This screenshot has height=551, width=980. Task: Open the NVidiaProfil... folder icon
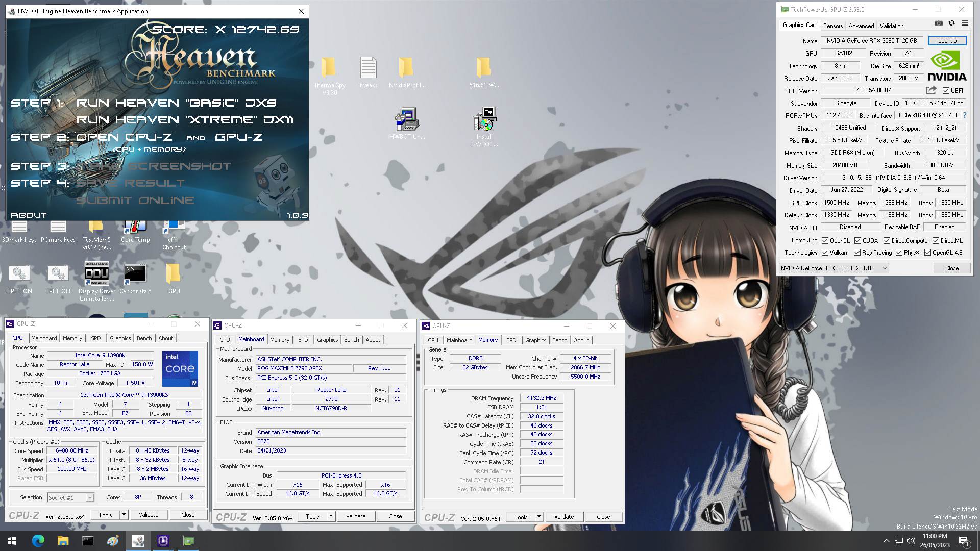point(406,72)
